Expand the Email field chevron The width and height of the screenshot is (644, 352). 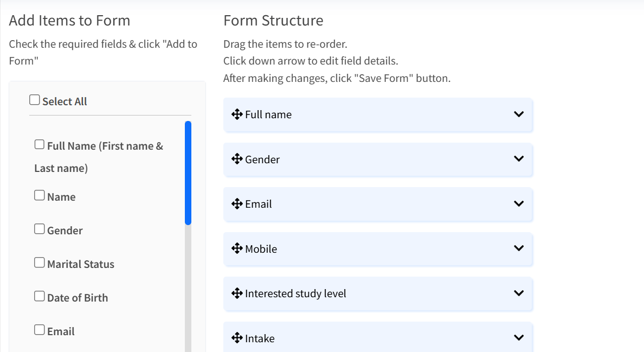click(x=519, y=204)
